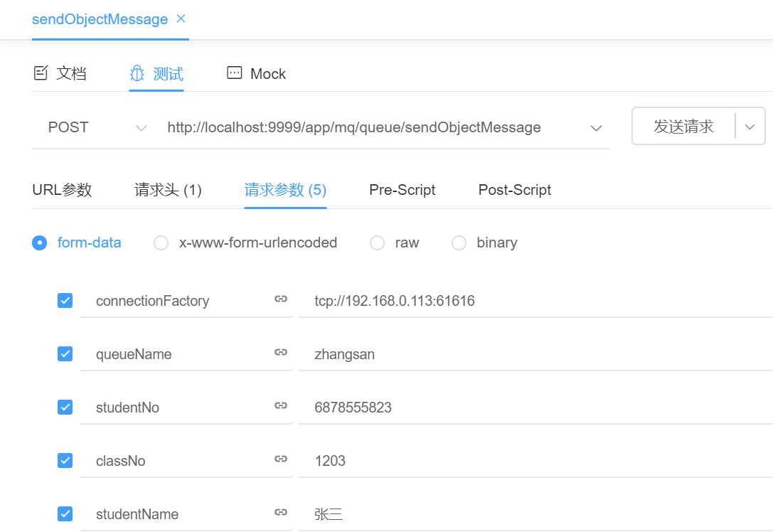Switch to the 请求头 tab
This screenshot has width=773, height=532.
click(168, 190)
